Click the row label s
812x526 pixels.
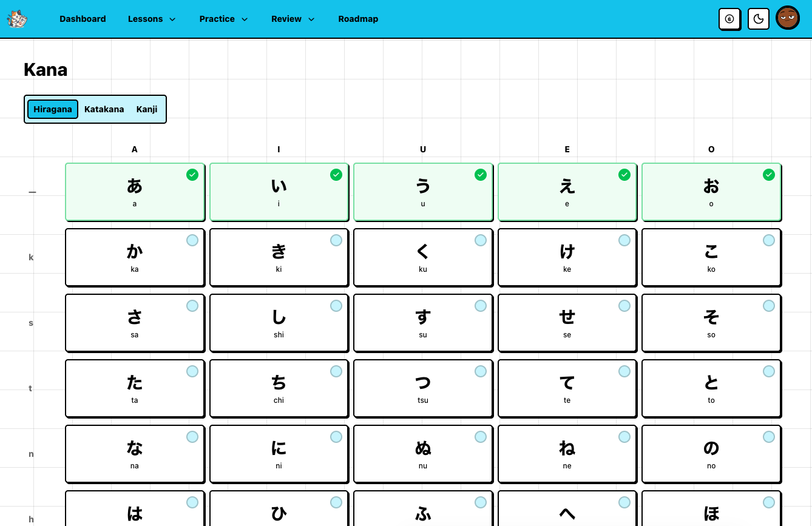(x=31, y=323)
